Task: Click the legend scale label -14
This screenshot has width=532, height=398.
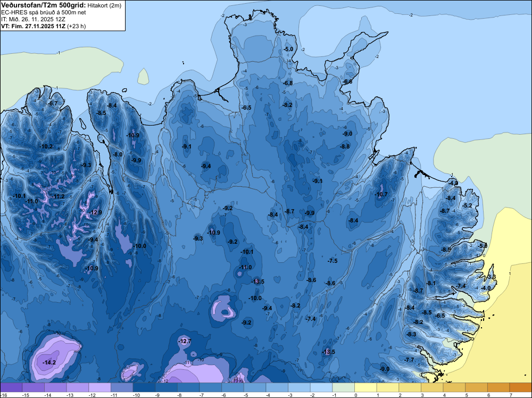Action: pyautogui.click(x=47, y=395)
